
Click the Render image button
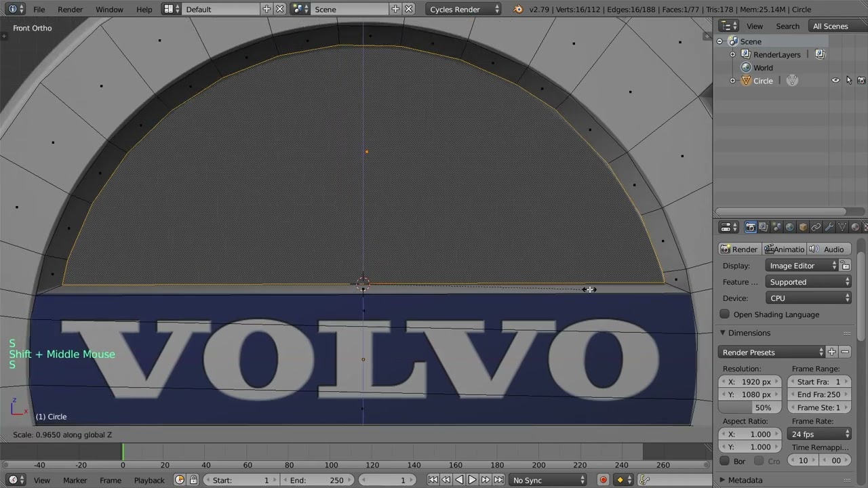click(739, 249)
